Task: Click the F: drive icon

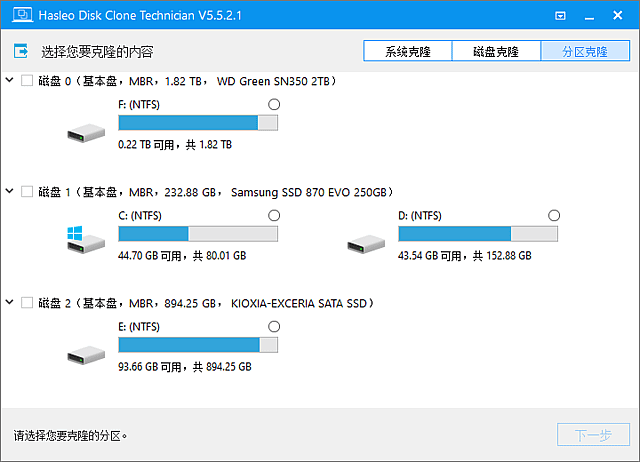Action: click(83, 130)
